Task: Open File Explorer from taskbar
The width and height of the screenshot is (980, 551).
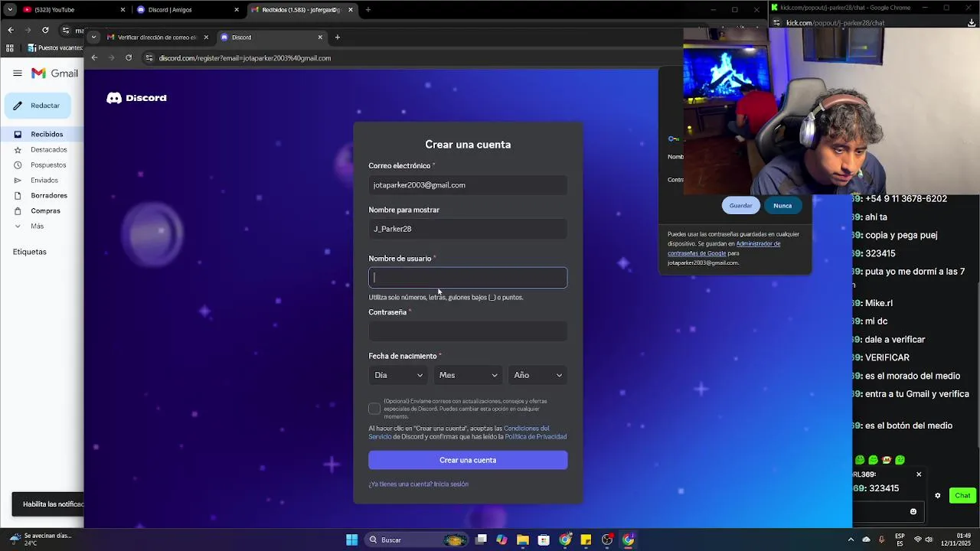Action: pyautogui.click(x=522, y=540)
